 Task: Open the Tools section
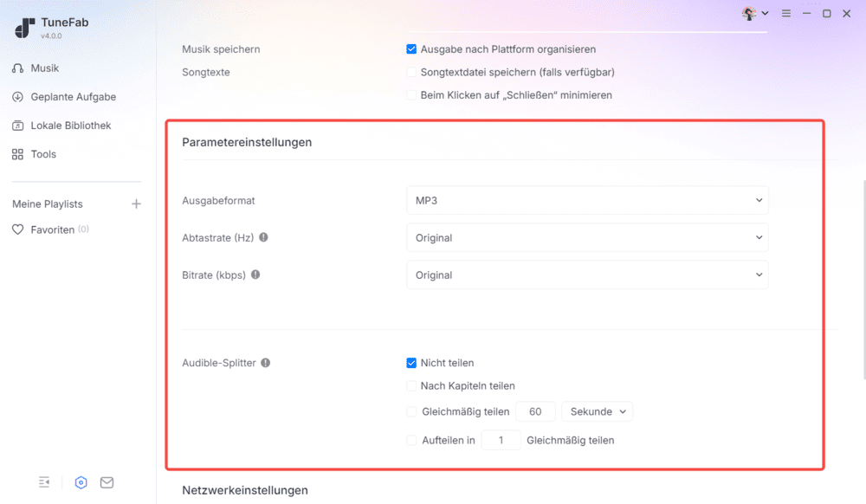coord(43,153)
